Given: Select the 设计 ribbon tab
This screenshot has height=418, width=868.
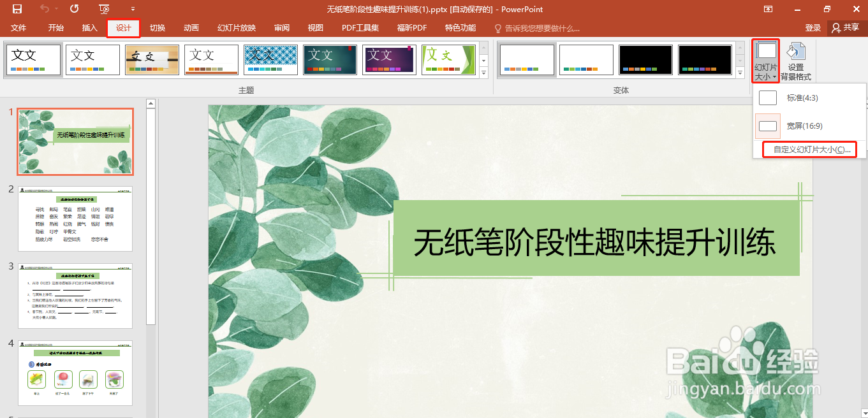Looking at the screenshot, I should point(123,28).
